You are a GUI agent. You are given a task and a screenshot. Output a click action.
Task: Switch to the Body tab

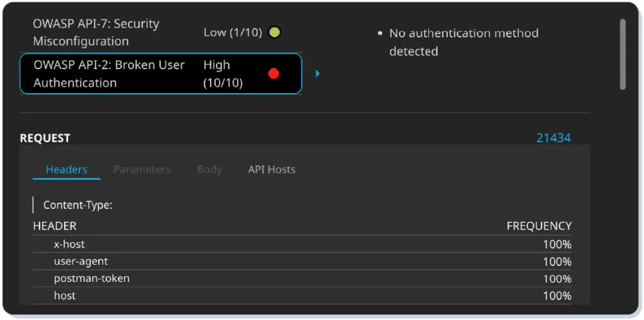209,170
